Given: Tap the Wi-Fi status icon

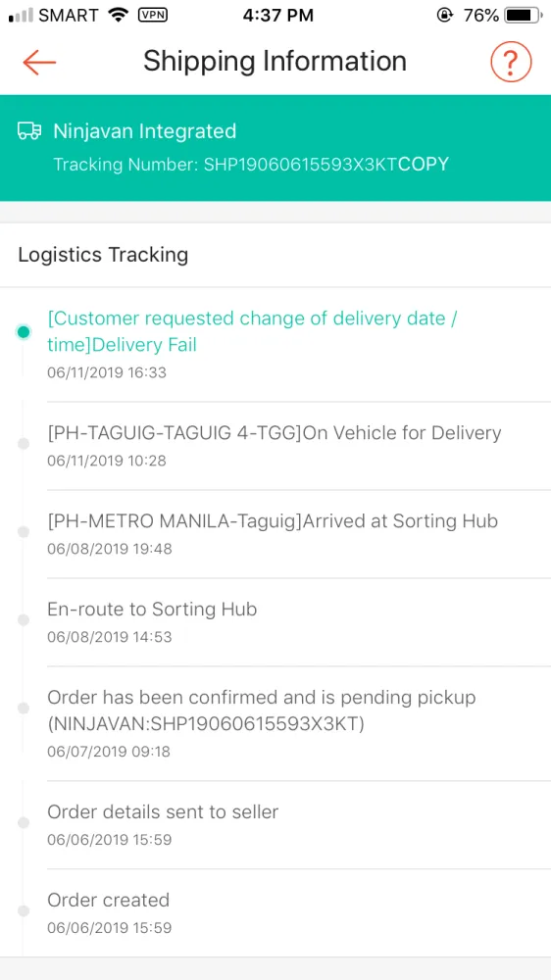Looking at the screenshot, I should tap(118, 16).
